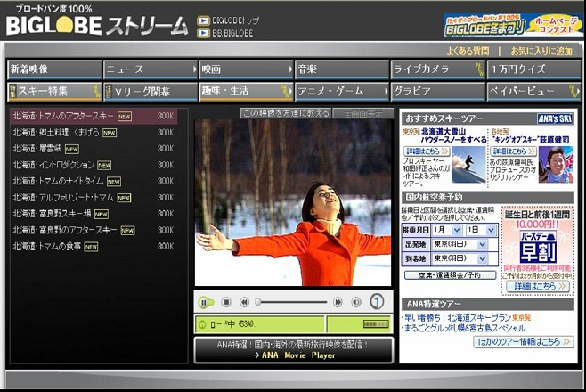This screenshot has width=586, height=392.
Task: Select the 趣味・生活 tab
Action: (247, 92)
